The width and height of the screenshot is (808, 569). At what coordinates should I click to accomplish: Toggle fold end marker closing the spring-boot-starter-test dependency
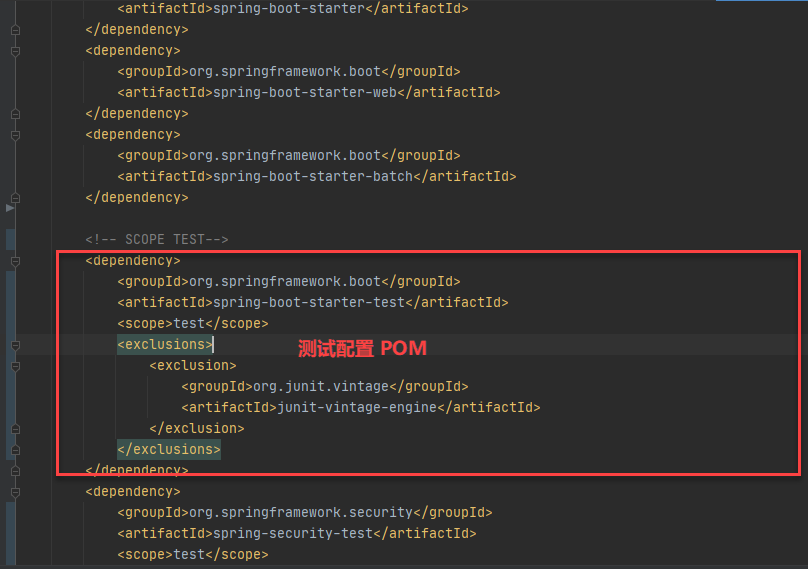click(15, 471)
